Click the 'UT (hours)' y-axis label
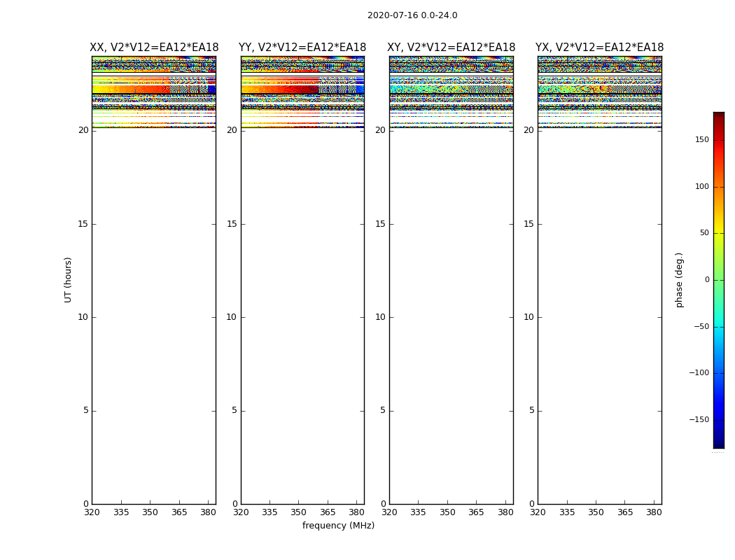The width and height of the screenshot is (735, 560). tap(68, 279)
